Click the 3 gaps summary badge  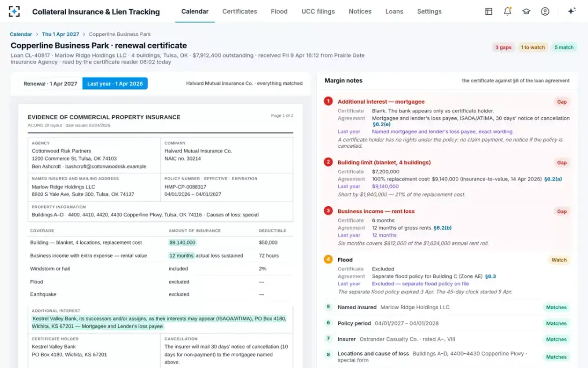[503, 47]
